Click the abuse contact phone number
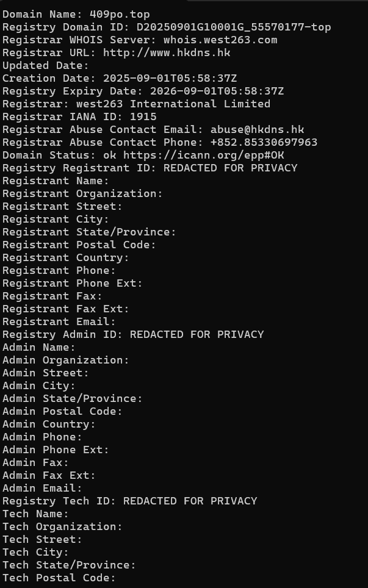 [x=264, y=142]
